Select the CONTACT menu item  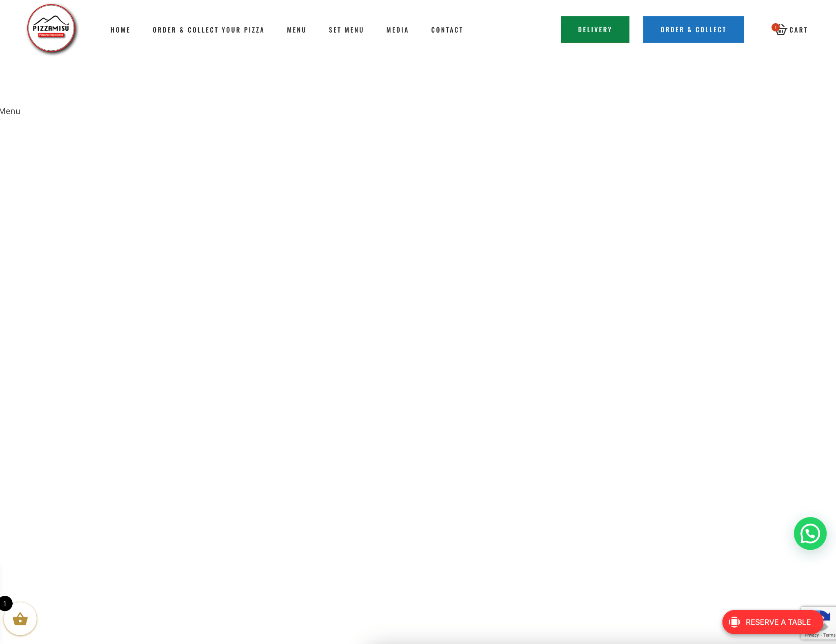point(447,29)
